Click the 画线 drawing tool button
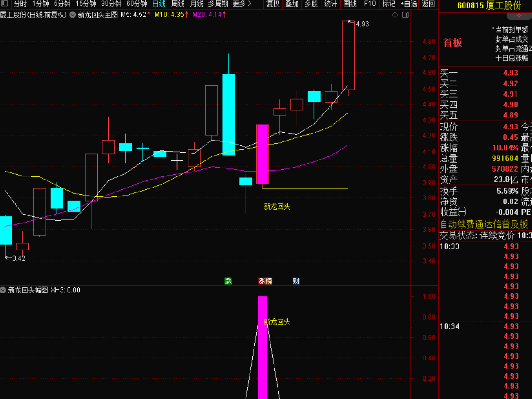The height and width of the screenshot is (399, 532). (350, 4)
